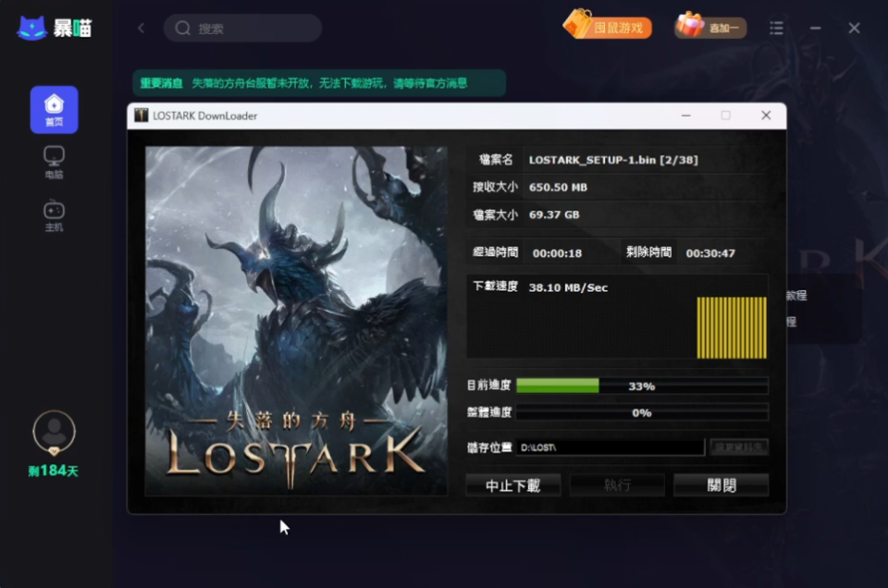This screenshot has width=888, height=588.
Task: Click the search magnifier icon
Action: (x=182, y=29)
